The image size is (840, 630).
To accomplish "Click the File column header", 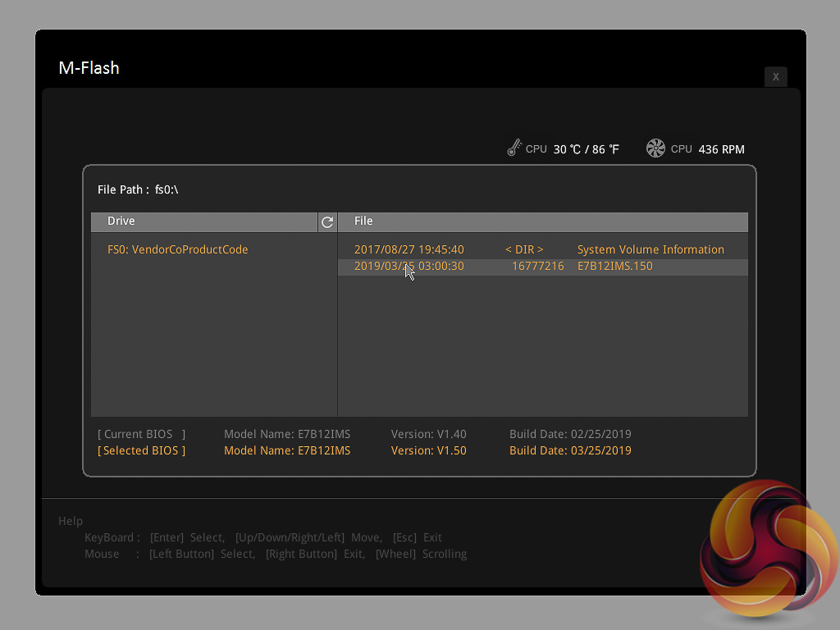I will [363, 221].
